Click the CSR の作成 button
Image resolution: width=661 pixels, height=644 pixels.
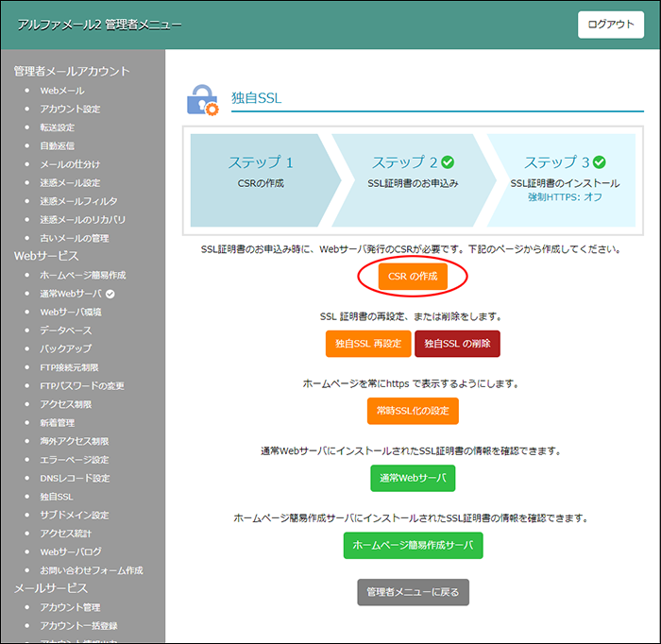[413, 277]
